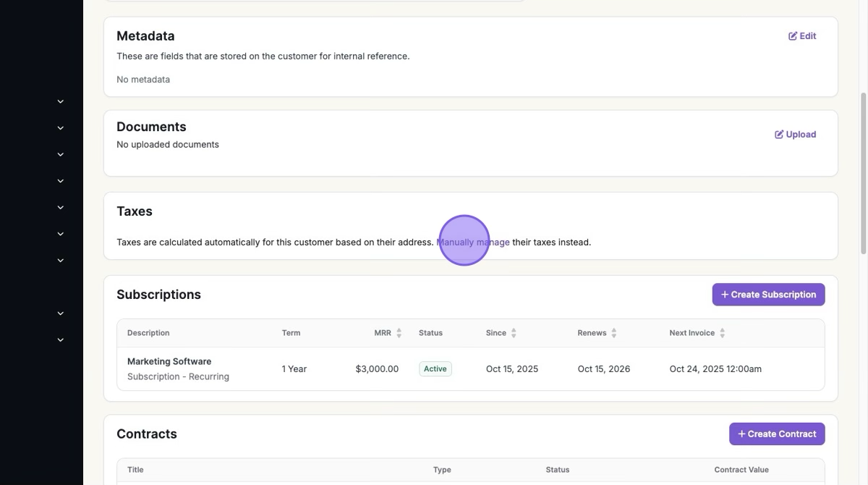
Task: Click the Term column header
Action: click(x=291, y=333)
